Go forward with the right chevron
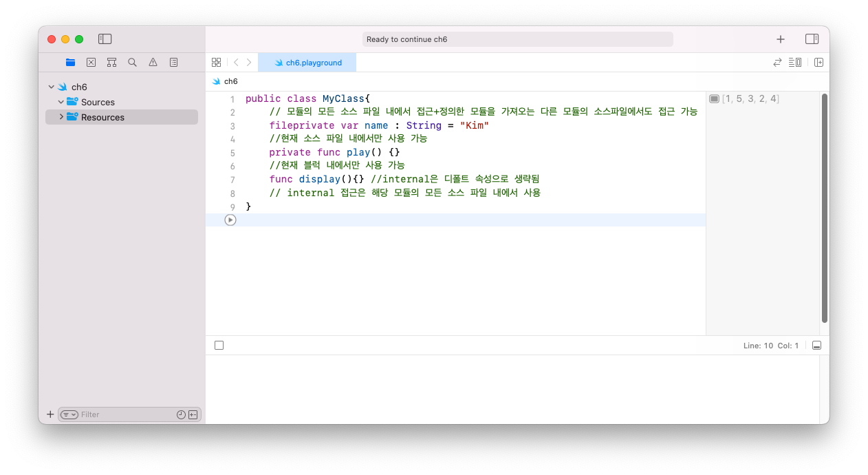The height and width of the screenshot is (475, 868). [x=249, y=62]
